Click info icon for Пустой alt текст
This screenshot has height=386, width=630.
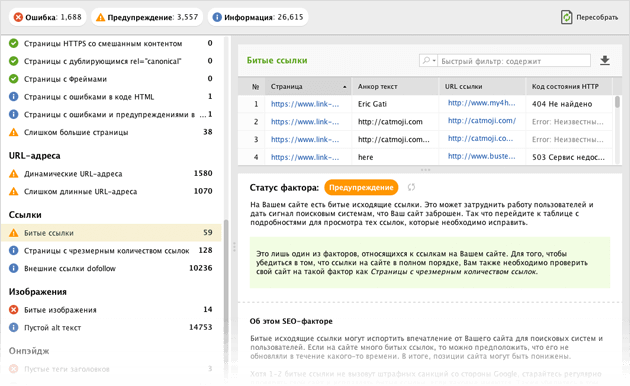(14, 327)
